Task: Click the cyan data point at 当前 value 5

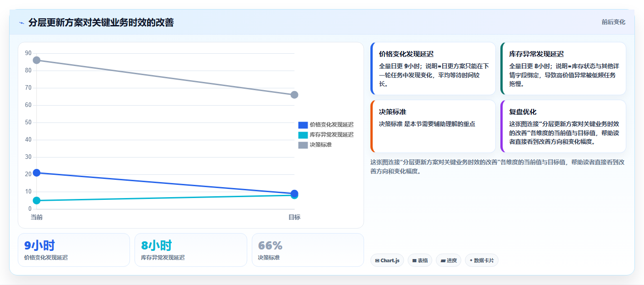Action: (x=37, y=200)
